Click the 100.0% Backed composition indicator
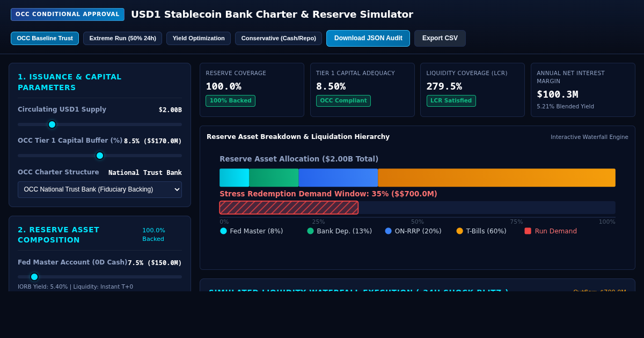This screenshot has height=338, width=644. (x=154, y=234)
